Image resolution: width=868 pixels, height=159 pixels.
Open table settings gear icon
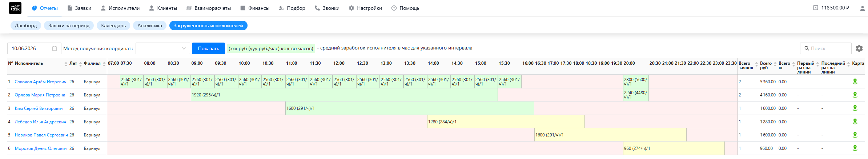pos(859,48)
